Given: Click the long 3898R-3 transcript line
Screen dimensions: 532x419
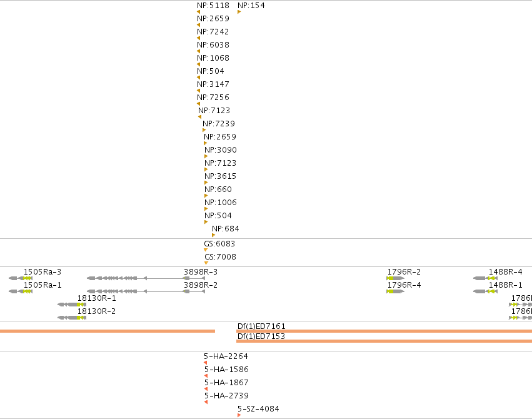Looking at the screenshot, I should point(146,278).
